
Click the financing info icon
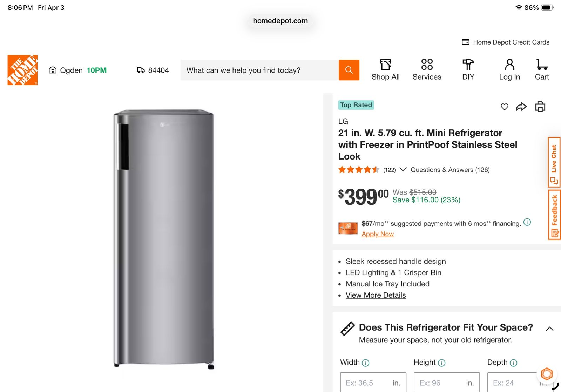pos(527,222)
